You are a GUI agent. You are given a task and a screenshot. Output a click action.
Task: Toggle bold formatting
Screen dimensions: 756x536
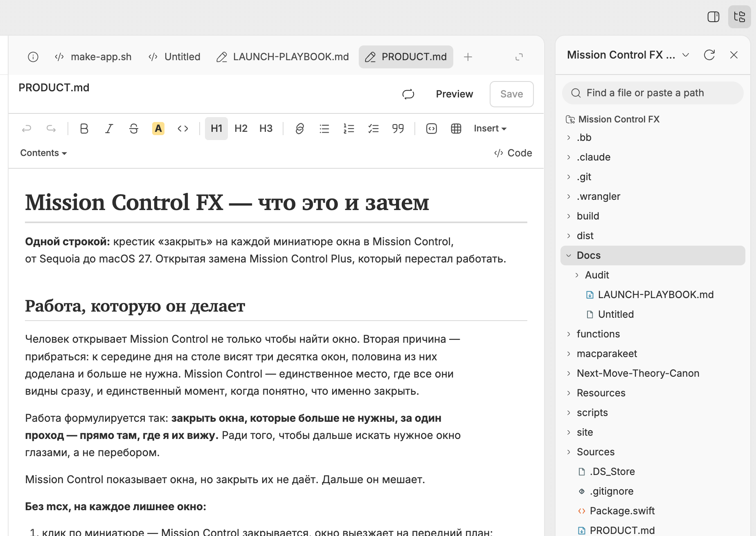tap(84, 129)
